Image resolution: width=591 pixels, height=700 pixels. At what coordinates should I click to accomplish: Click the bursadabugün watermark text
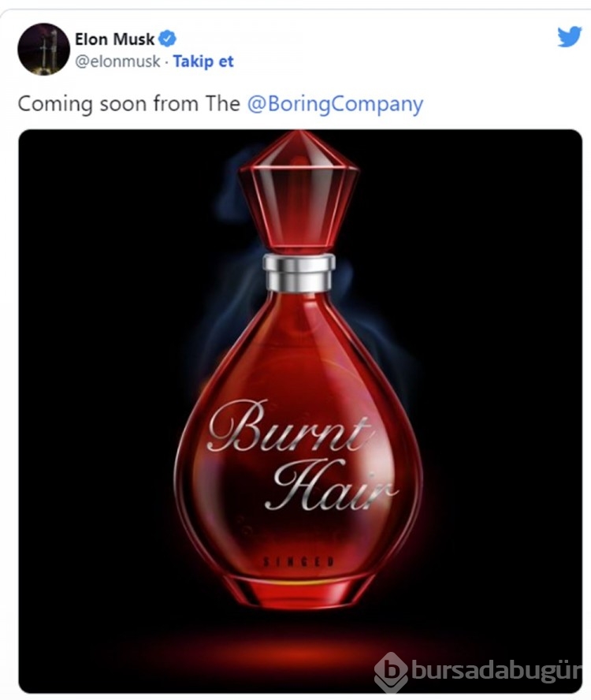coord(496,669)
